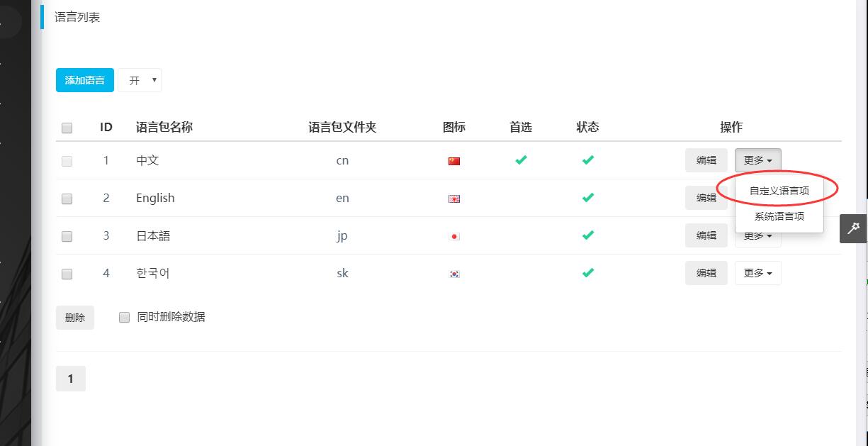
Task: Select the English row checkbox
Action: tap(67, 199)
